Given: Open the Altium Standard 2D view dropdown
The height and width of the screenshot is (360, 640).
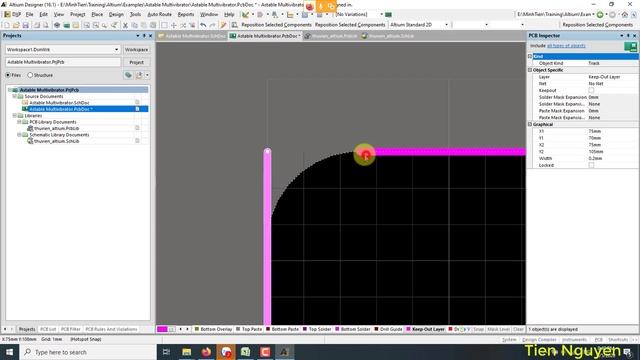Looking at the screenshot, I should click(x=446, y=25).
